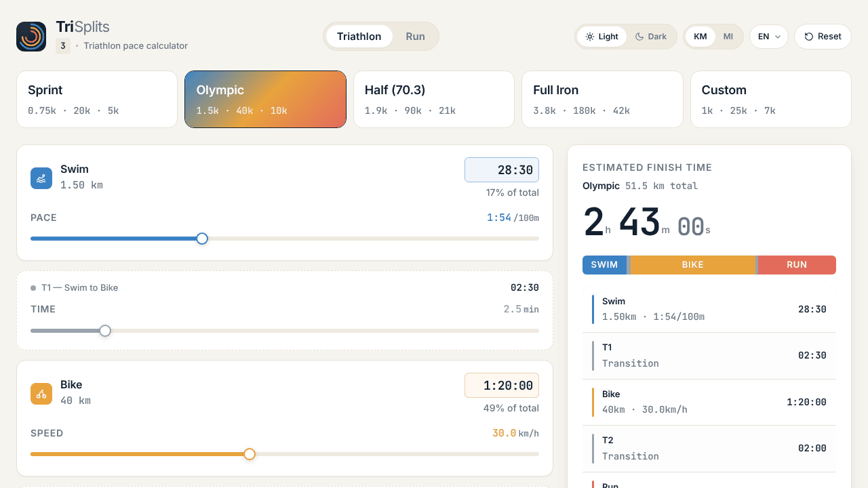Click the bike speed value 30.0 km/h
The height and width of the screenshot is (488, 868).
click(515, 433)
